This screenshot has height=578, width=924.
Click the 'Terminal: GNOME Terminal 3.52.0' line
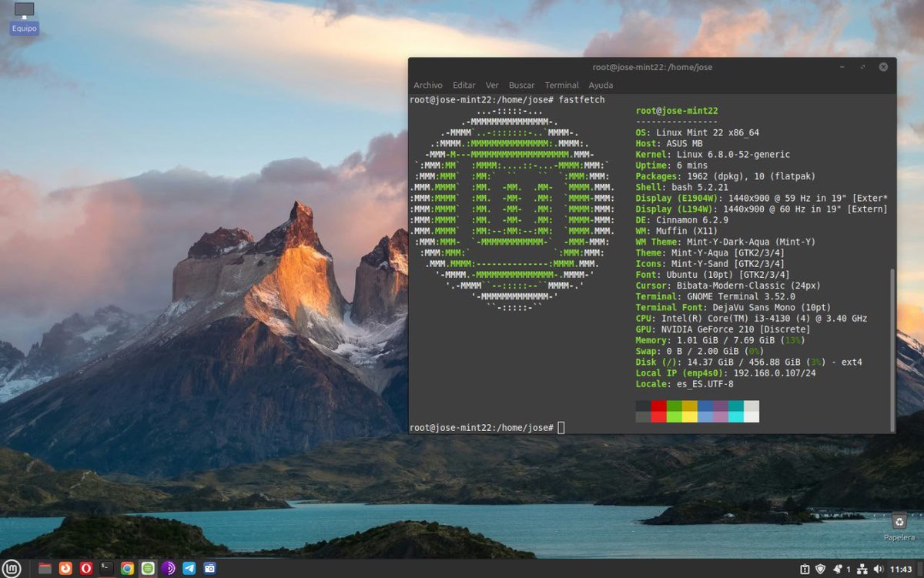[715, 296]
